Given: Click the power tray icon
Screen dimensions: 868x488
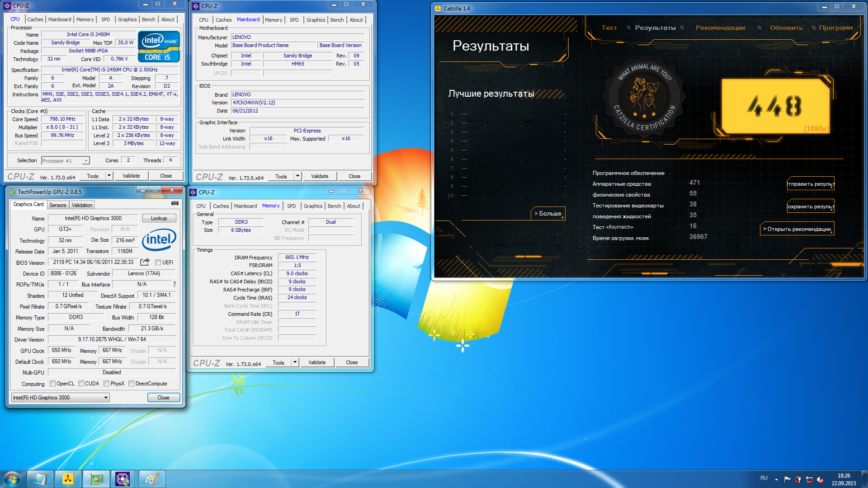Looking at the screenshot, I should tap(798, 479).
